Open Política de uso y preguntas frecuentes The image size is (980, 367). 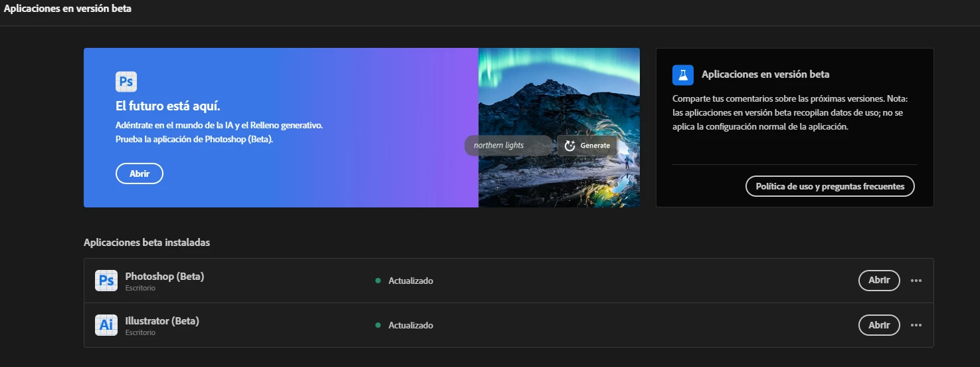pos(830,186)
